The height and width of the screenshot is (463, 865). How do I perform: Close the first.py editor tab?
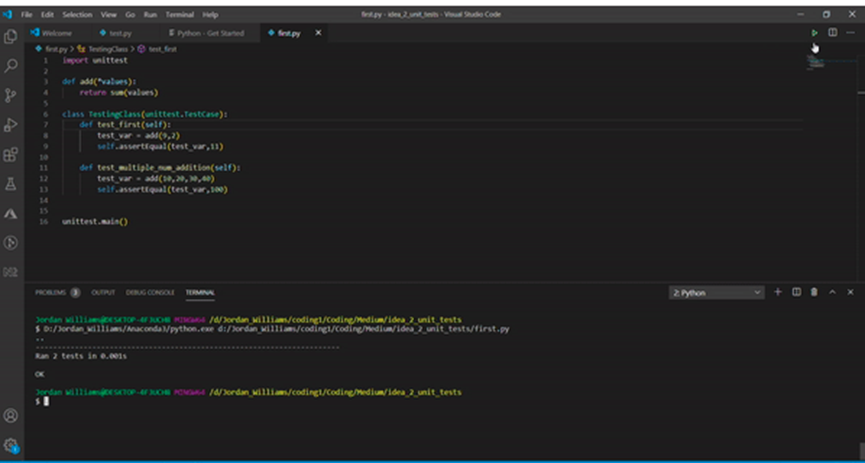pos(319,33)
